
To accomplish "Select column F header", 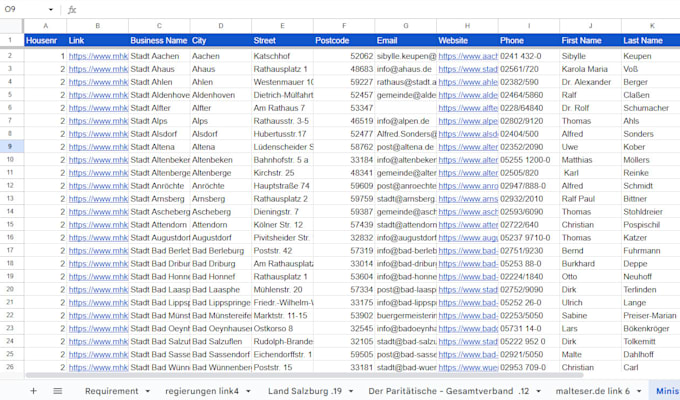I will point(344,26).
